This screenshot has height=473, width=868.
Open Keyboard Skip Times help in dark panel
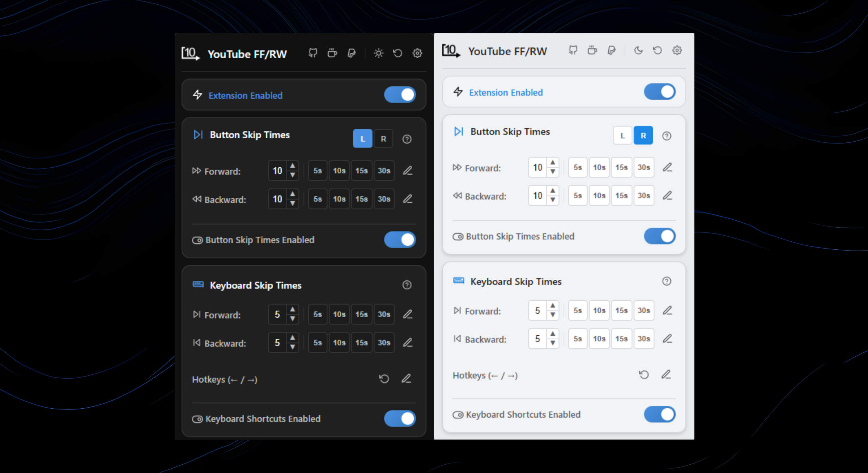tap(407, 285)
